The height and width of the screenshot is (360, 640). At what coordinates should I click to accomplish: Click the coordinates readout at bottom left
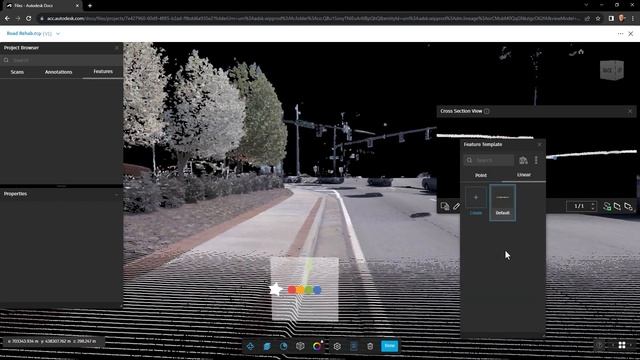(x=52, y=341)
